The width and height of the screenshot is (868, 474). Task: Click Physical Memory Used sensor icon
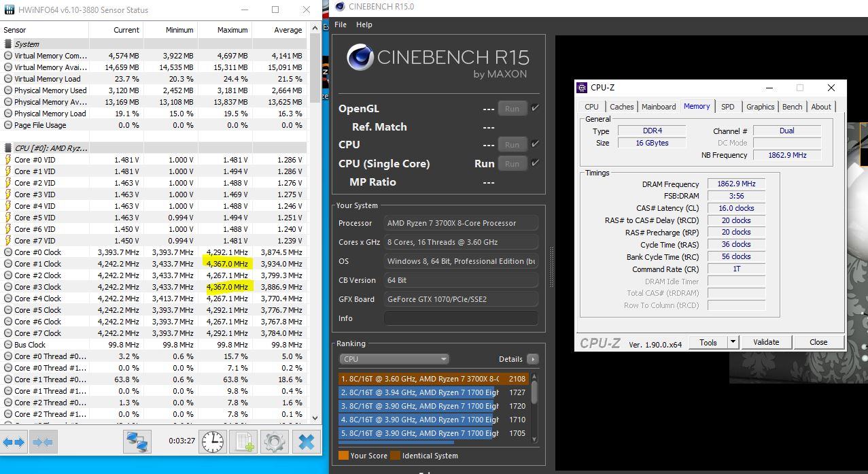[x=8, y=90]
